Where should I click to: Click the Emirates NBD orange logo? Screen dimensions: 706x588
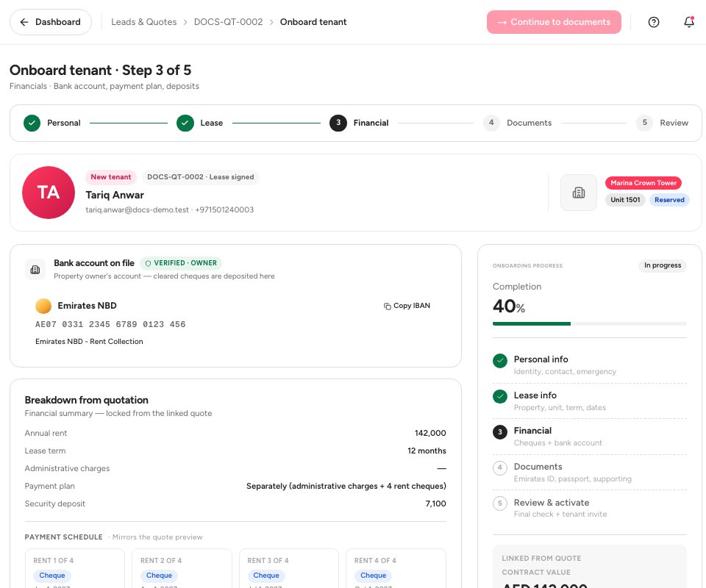43,306
